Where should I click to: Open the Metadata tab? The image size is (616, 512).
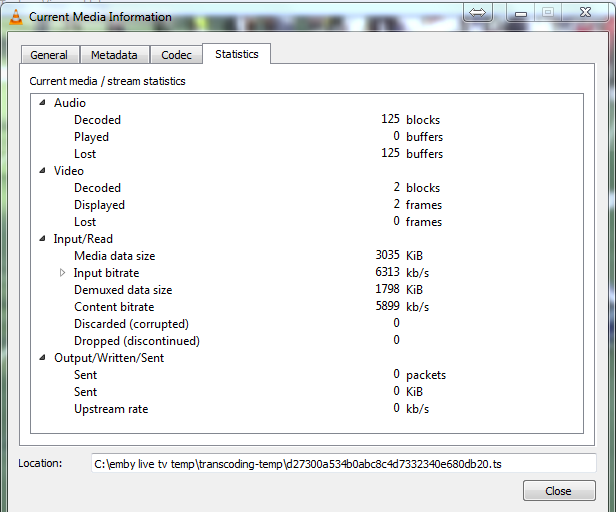pos(114,55)
